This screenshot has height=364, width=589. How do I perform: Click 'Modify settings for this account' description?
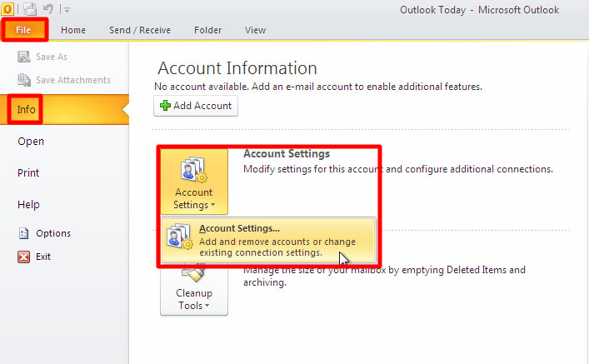(x=398, y=169)
